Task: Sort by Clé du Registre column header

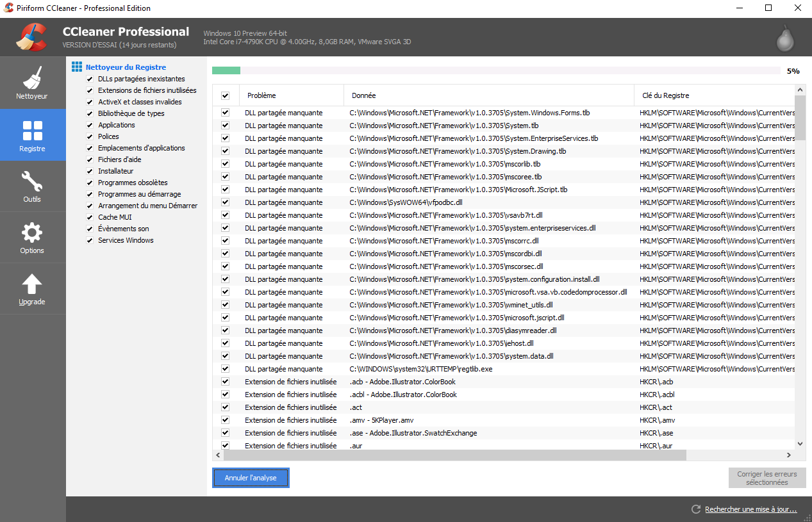Action: click(715, 95)
